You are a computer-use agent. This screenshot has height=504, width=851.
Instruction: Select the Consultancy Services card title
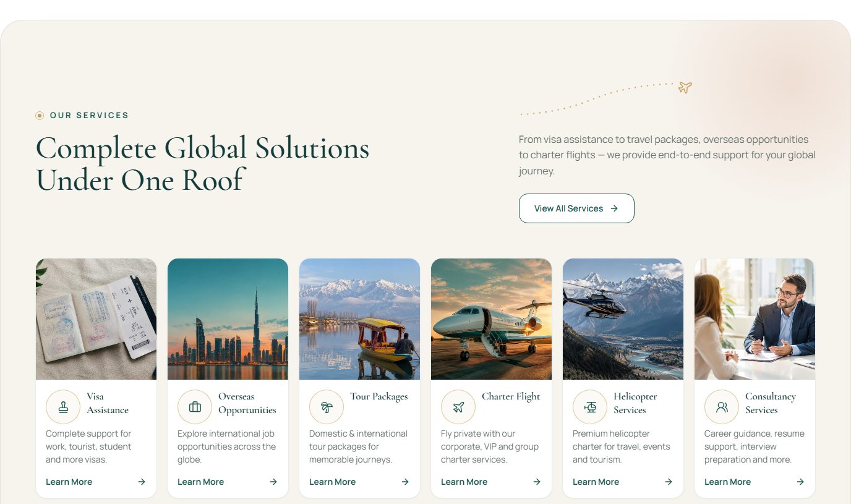coord(771,403)
